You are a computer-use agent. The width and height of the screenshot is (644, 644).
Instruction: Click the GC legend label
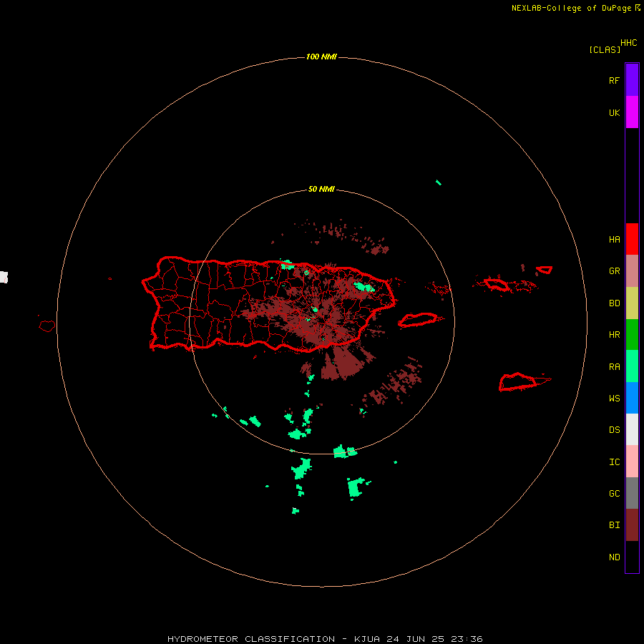(x=614, y=494)
